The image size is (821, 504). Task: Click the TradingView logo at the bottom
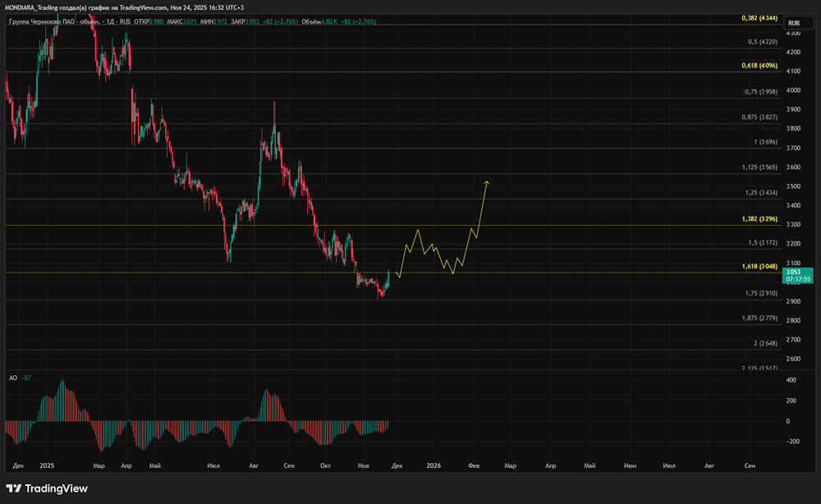[47, 488]
